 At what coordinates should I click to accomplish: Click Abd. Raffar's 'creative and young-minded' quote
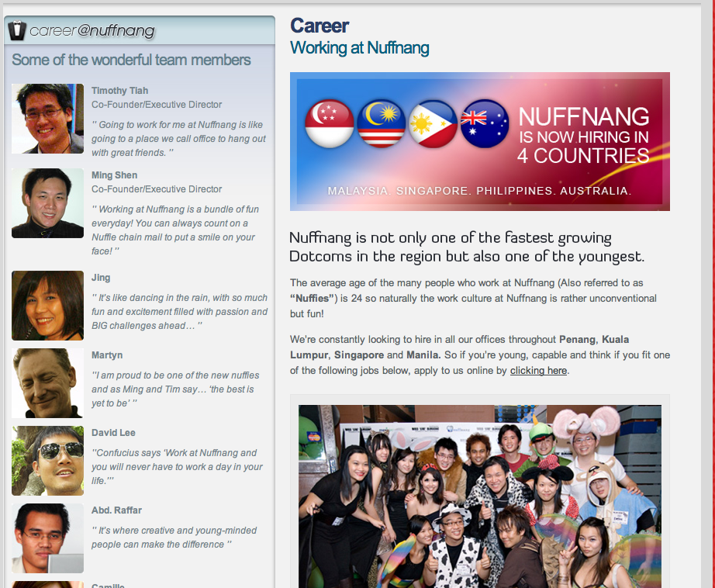(174, 538)
